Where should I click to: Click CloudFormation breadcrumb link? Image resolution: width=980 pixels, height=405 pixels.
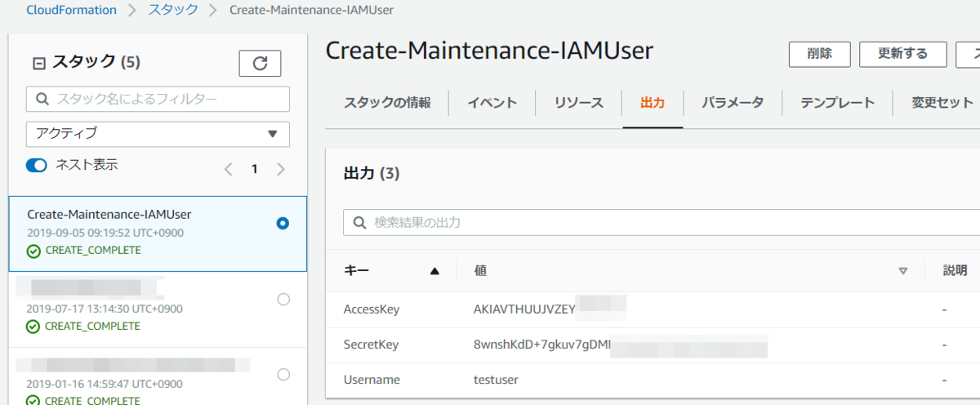(71, 10)
